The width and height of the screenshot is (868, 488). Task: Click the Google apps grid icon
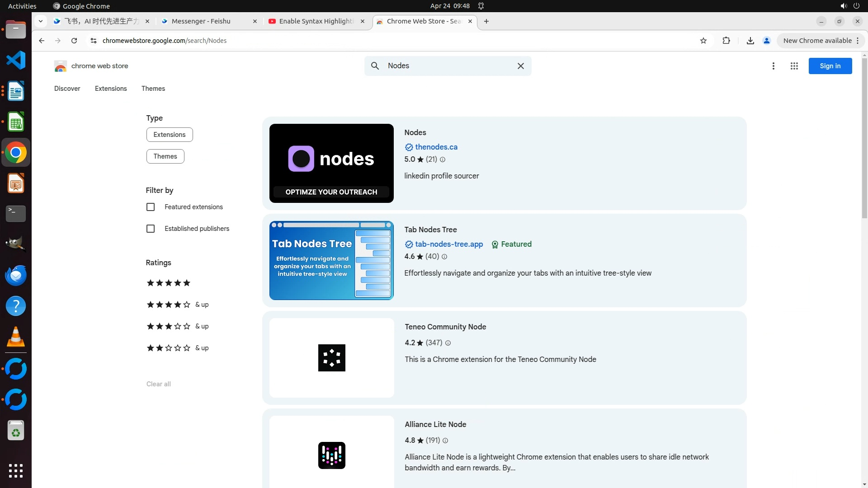point(794,66)
